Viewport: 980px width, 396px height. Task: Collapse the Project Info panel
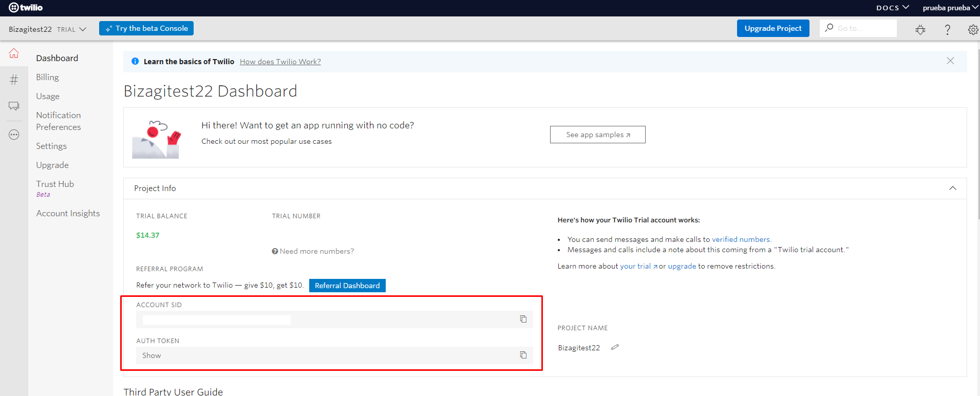952,188
